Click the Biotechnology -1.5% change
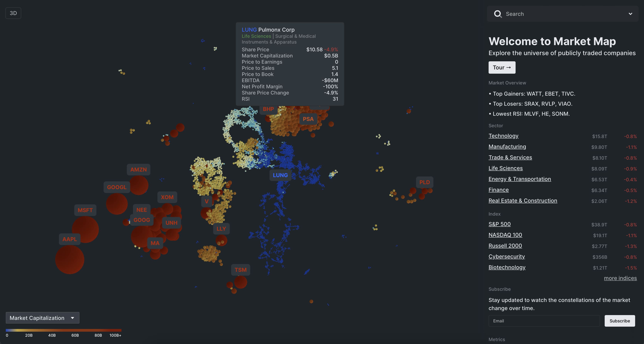 [x=631, y=268]
